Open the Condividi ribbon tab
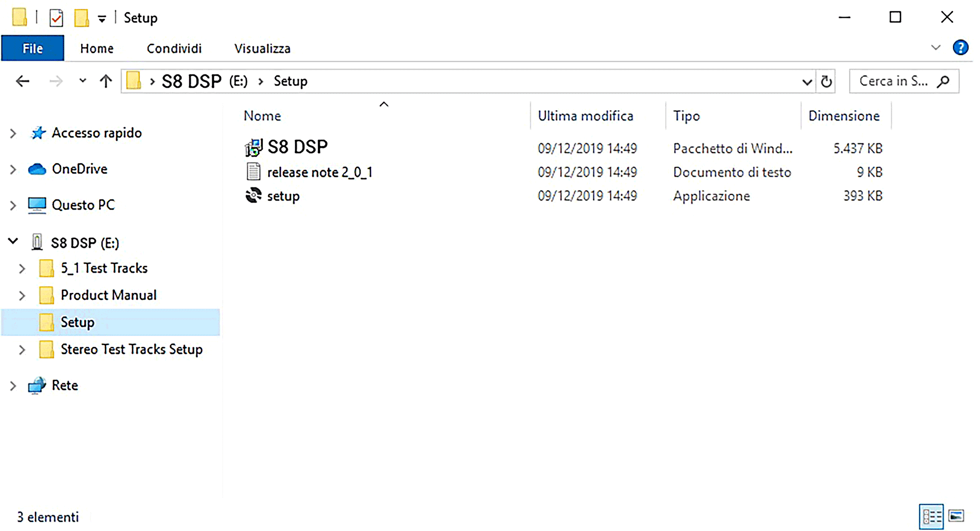This screenshot has height=531, width=980. click(x=174, y=48)
